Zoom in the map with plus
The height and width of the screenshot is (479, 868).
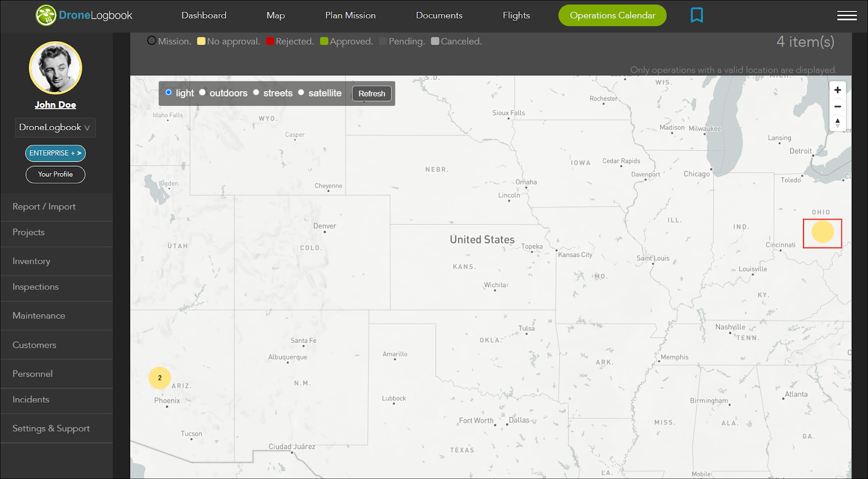[x=838, y=90]
